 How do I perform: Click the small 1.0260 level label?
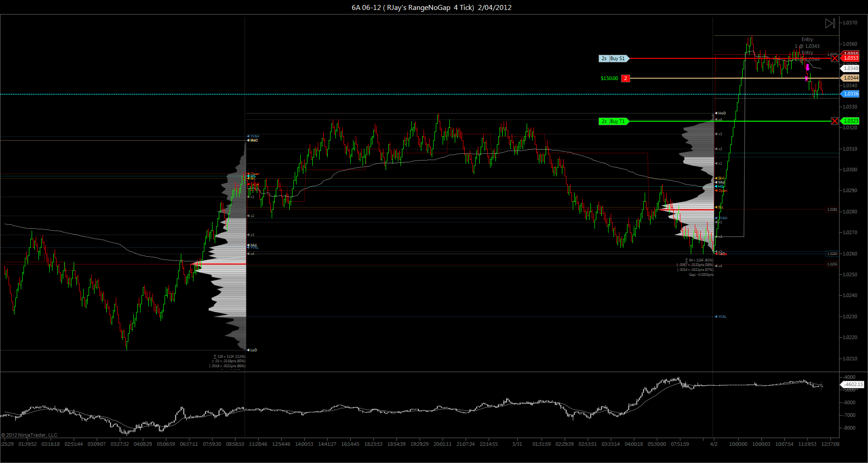(x=832, y=254)
